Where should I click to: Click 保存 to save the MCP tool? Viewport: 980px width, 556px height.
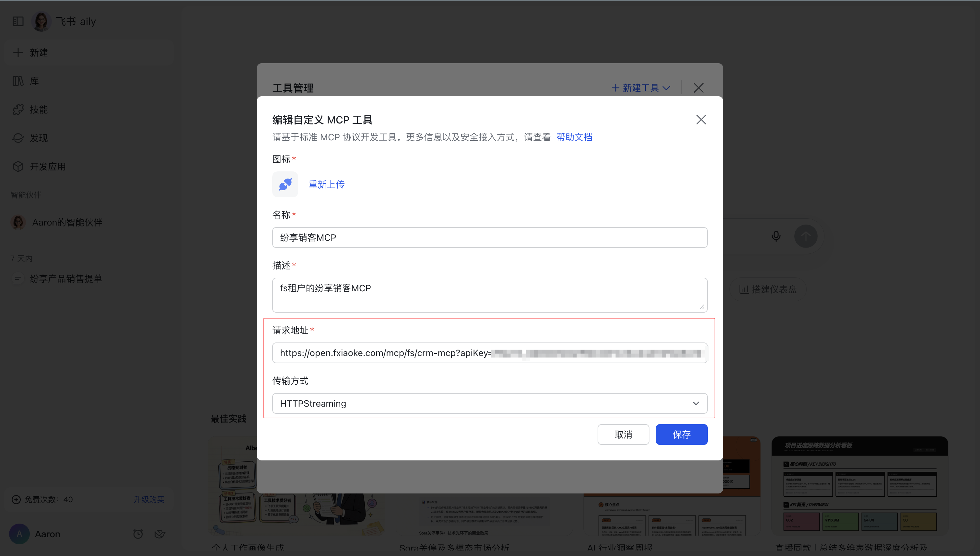(x=681, y=434)
